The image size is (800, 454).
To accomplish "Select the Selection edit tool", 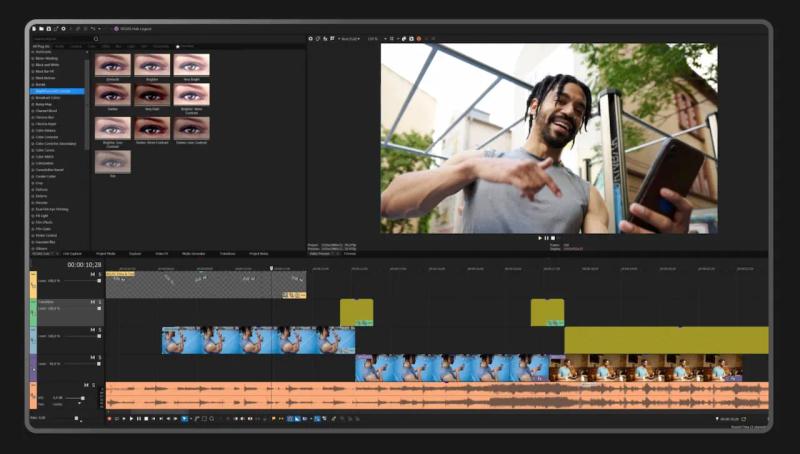I will click(x=204, y=418).
